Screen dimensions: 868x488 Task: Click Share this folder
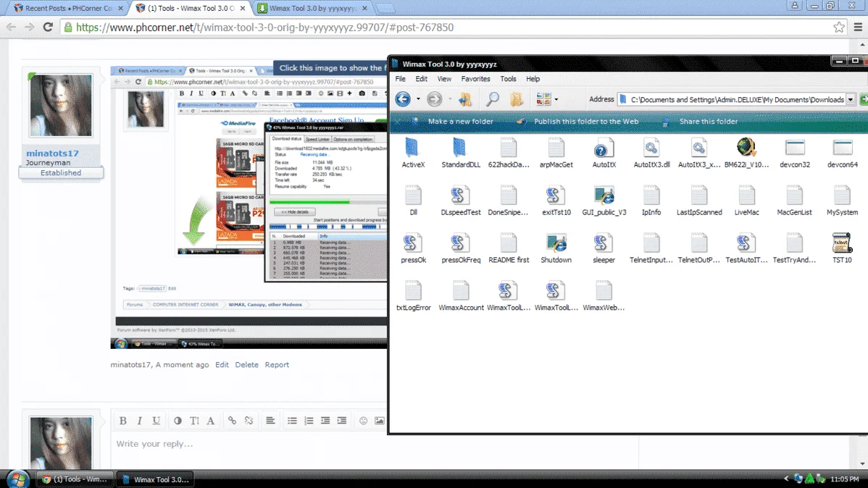pos(708,122)
